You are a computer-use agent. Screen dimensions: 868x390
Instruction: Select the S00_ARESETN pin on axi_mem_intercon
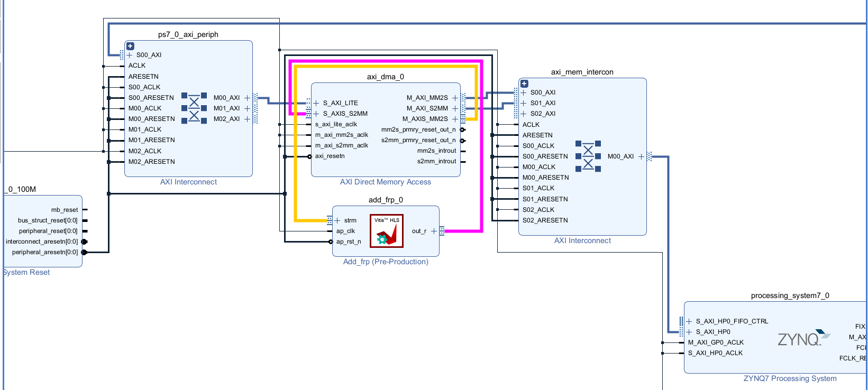(545, 156)
